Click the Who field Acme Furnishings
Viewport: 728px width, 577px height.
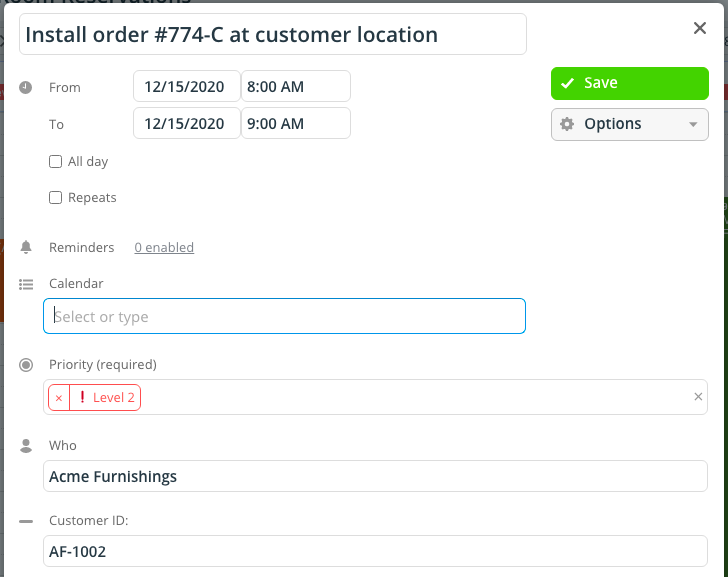[375, 476]
